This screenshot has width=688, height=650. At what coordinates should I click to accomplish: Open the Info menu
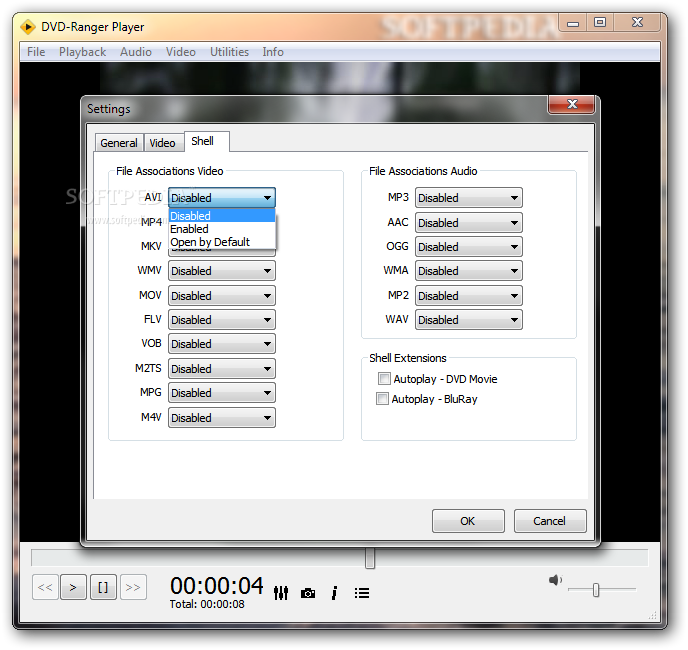[x=273, y=52]
